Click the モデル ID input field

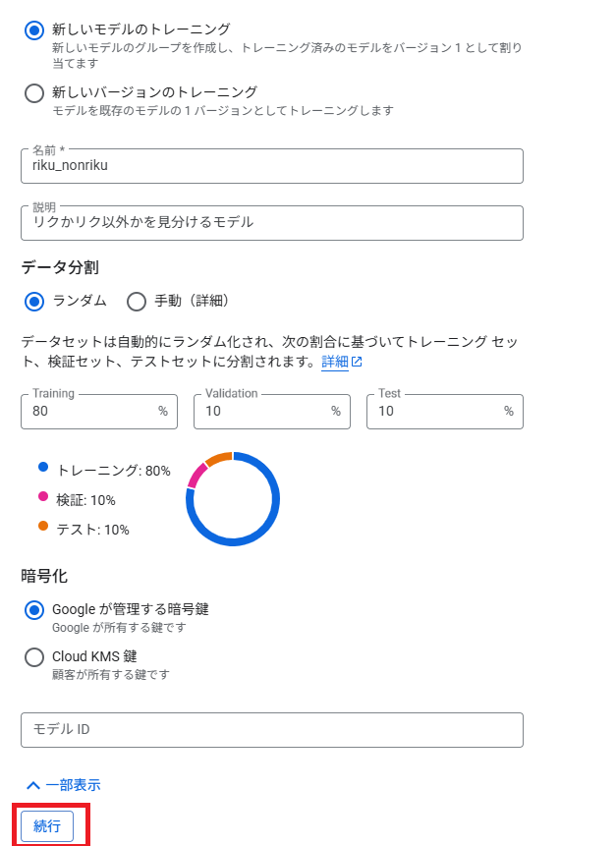pyautogui.click(x=272, y=730)
